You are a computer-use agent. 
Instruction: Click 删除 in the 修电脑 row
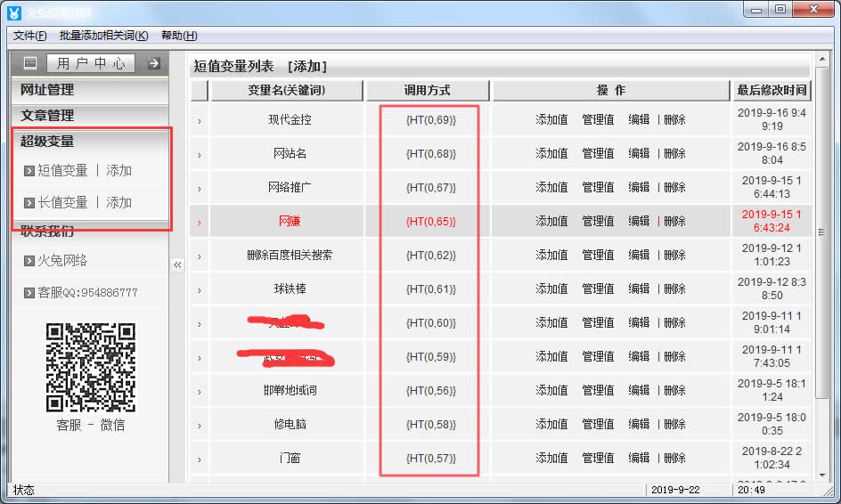click(674, 425)
